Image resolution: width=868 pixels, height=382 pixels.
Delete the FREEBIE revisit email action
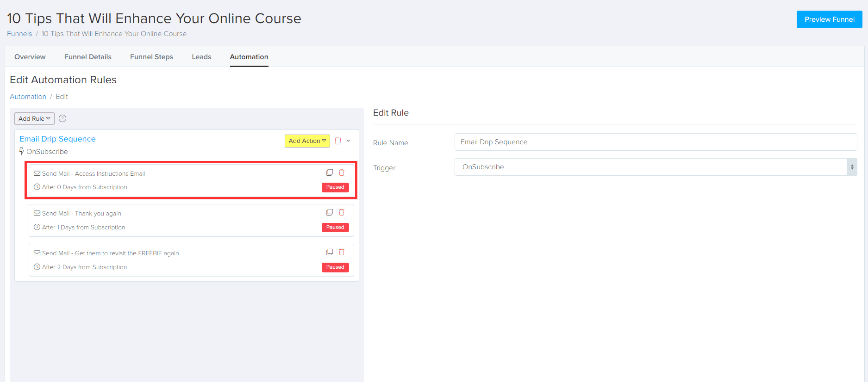[342, 252]
